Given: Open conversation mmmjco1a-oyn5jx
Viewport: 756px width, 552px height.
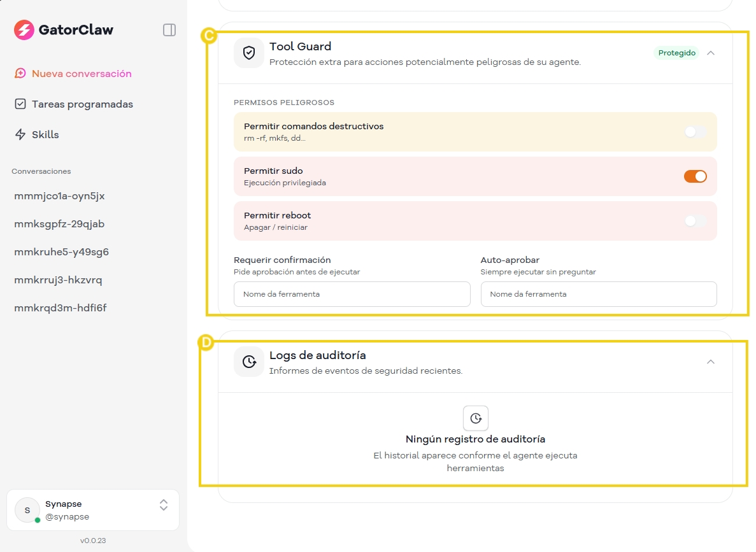Looking at the screenshot, I should coord(59,196).
